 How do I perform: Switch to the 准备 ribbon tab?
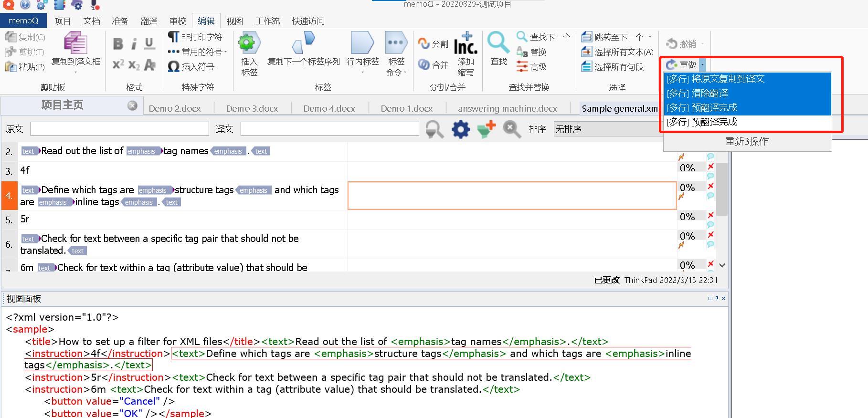coord(120,21)
